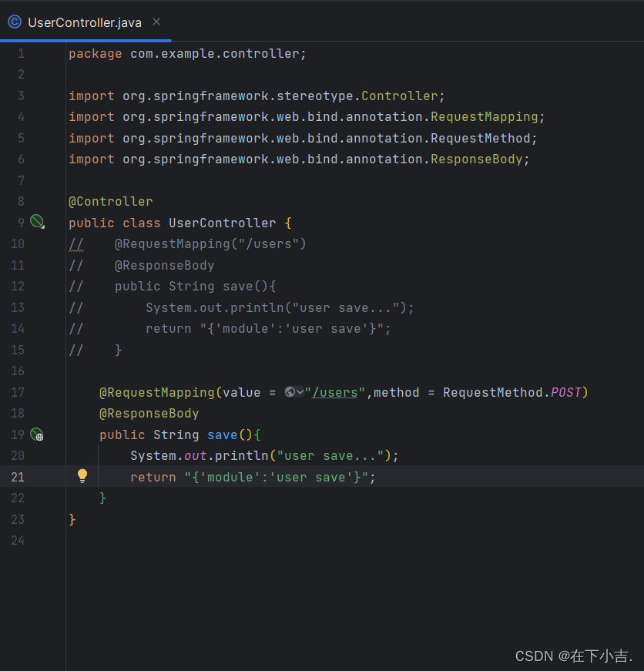Screen dimensions: 644x671
Task: Click the Java class icon on UserController.java tab
Action: coord(15,22)
